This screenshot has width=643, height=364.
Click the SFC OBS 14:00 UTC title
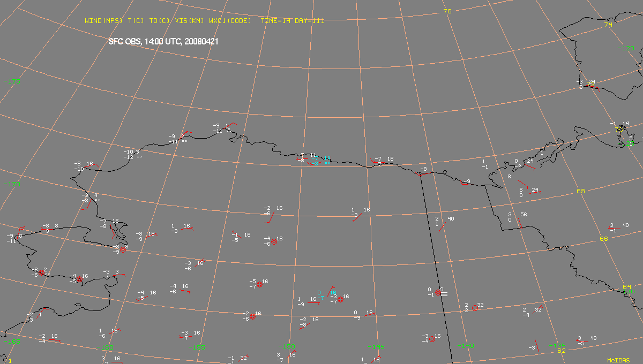[x=163, y=41]
